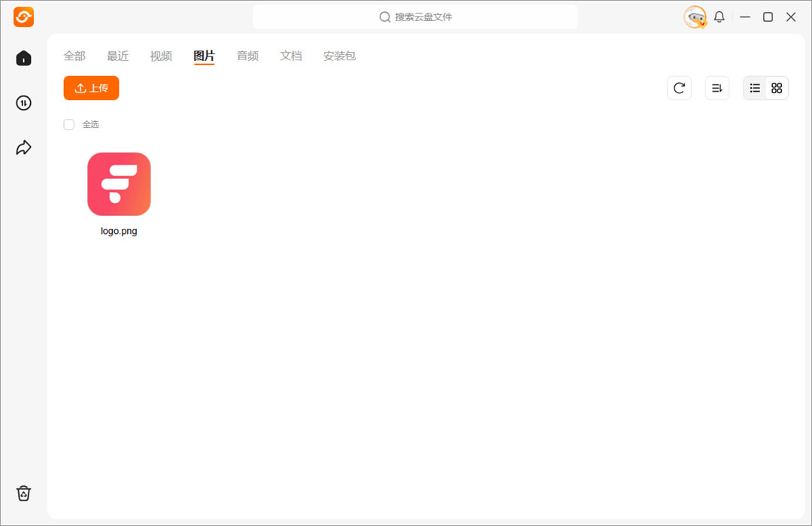Open the sort order button
Screen dimensions: 812x526
coord(717,88)
